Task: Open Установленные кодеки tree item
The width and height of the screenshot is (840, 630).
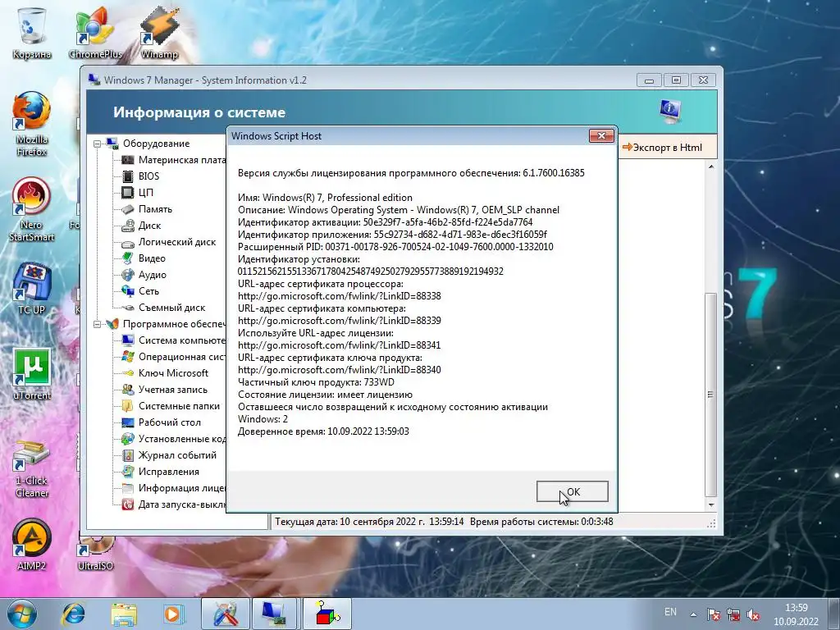Action: point(181,439)
